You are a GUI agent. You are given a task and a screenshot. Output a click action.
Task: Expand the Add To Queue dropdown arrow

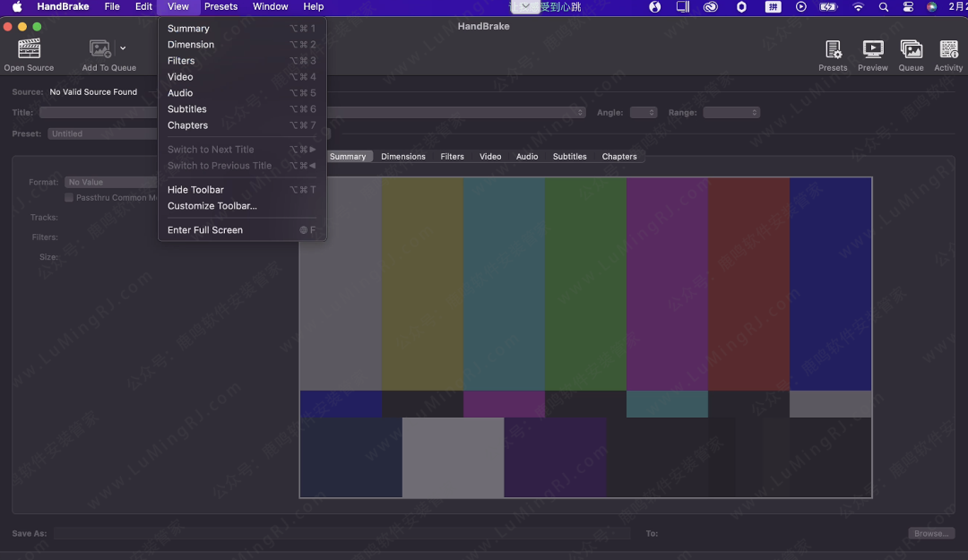(x=123, y=48)
